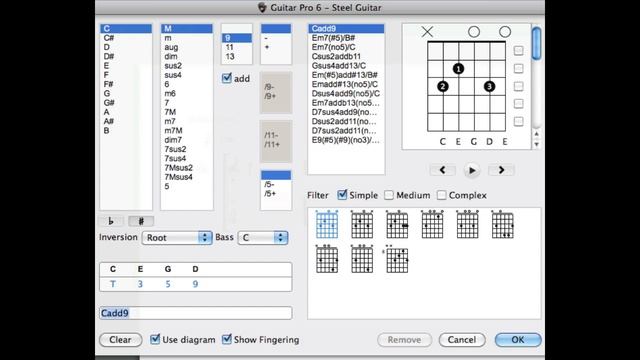Image resolution: width=640 pixels, height=360 pixels.
Task: Open the Inversion dropdown
Action: tap(177, 238)
